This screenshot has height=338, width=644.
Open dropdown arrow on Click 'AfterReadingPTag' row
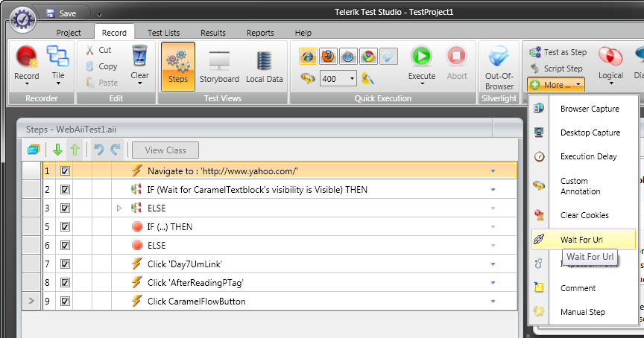pos(493,283)
